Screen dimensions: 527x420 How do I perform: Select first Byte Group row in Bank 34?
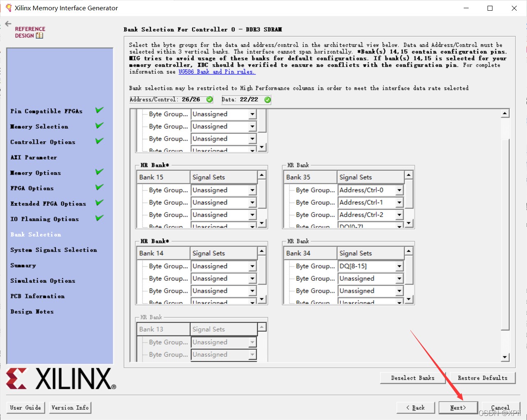click(x=315, y=266)
